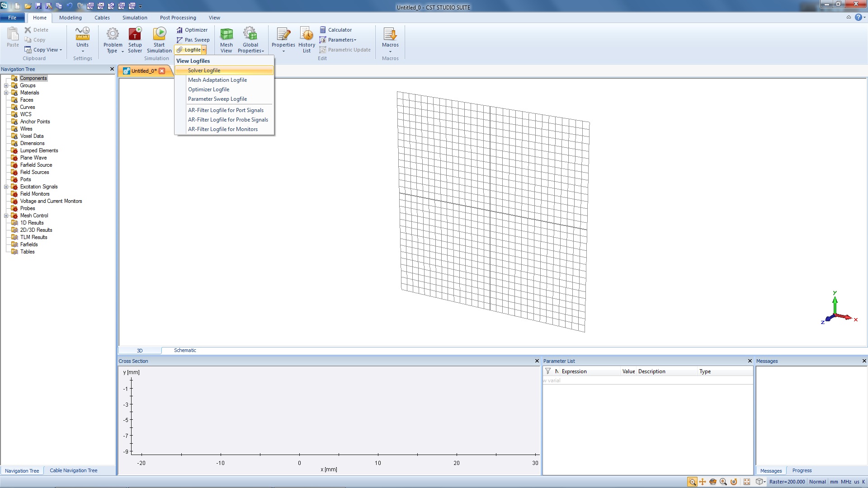
Task: Open Par. Sweep tool
Action: pos(193,40)
